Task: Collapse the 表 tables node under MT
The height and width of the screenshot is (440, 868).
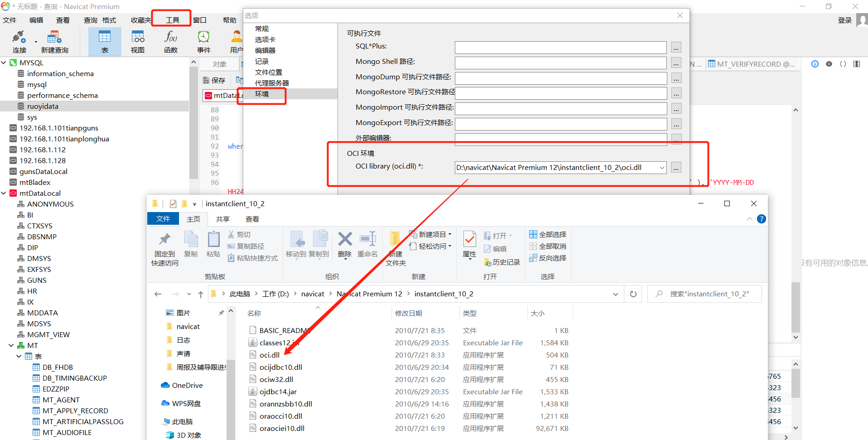Action: pos(19,356)
